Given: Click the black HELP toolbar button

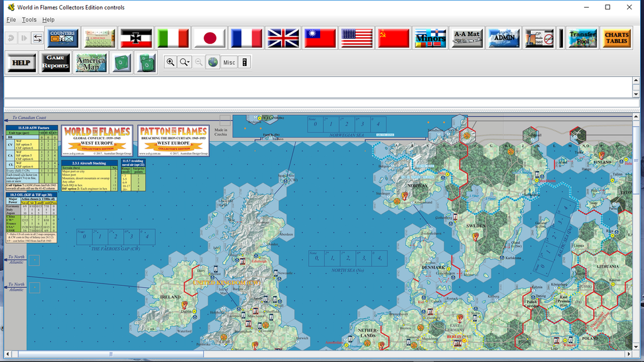Looking at the screenshot, I should click(21, 63).
